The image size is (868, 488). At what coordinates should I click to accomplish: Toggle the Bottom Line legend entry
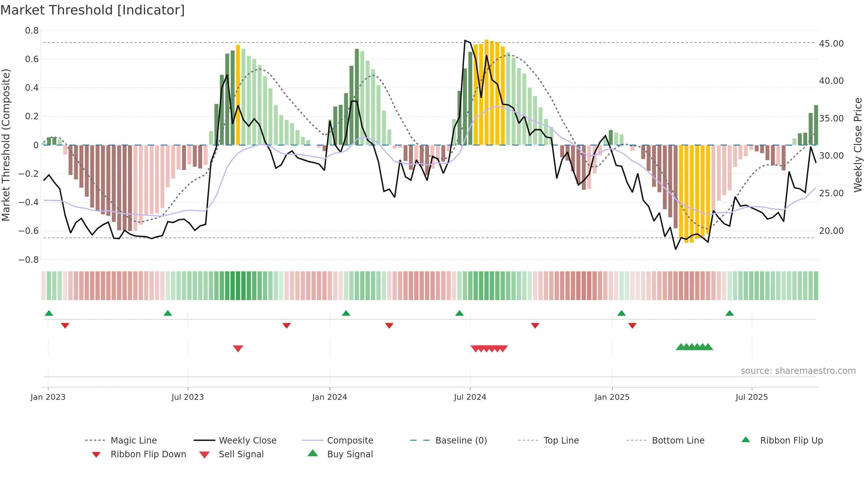[x=665, y=440]
